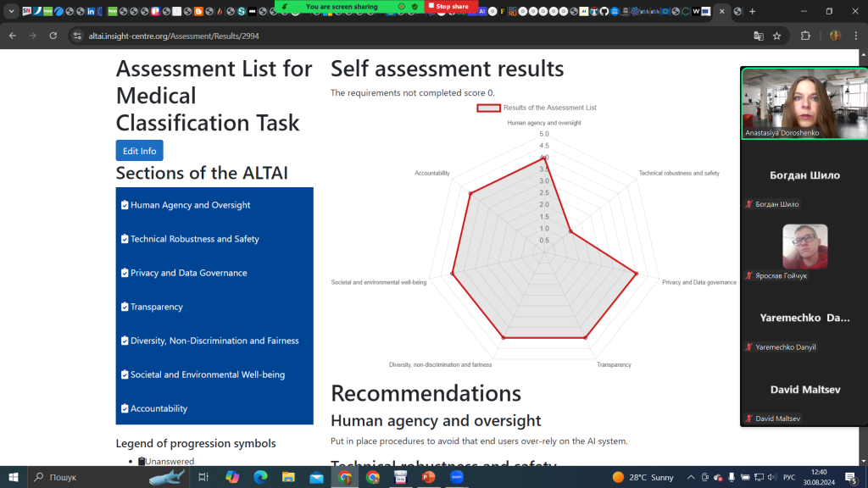Open Human Agency and Oversight section
Image resolution: width=868 pixels, height=488 pixels.
pos(190,205)
